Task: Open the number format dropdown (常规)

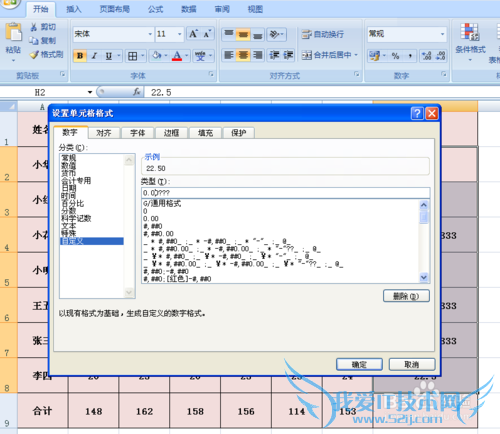Action: coord(443,34)
